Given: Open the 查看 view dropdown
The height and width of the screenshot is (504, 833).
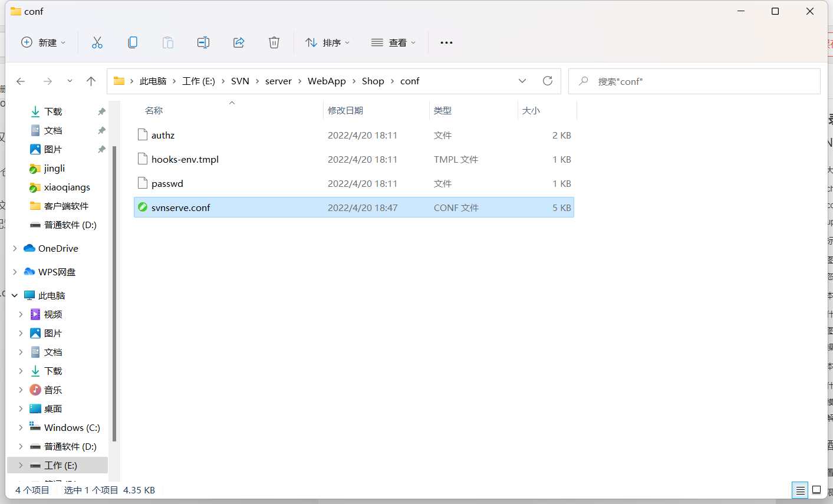Looking at the screenshot, I should [394, 42].
